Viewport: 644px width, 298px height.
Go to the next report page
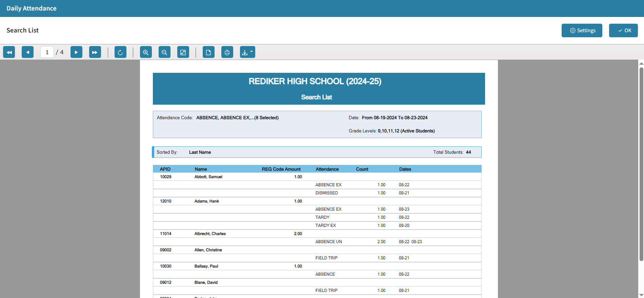76,52
